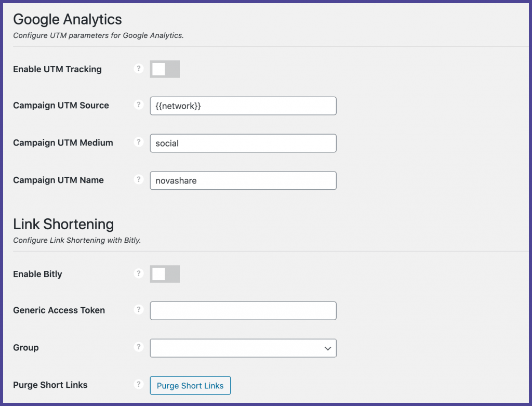This screenshot has width=532, height=406.
Task: Select the Campaign UTM Name field with novashare
Action: point(243,181)
